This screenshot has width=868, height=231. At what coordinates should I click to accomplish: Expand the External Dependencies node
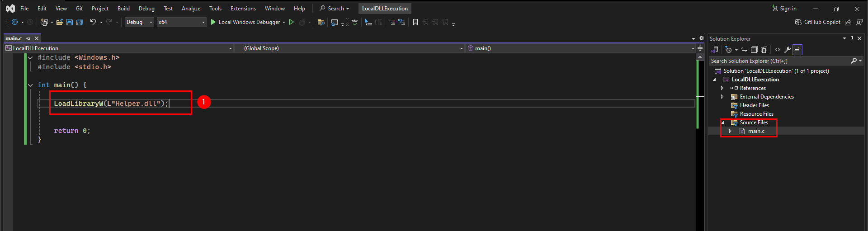(x=722, y=97)
